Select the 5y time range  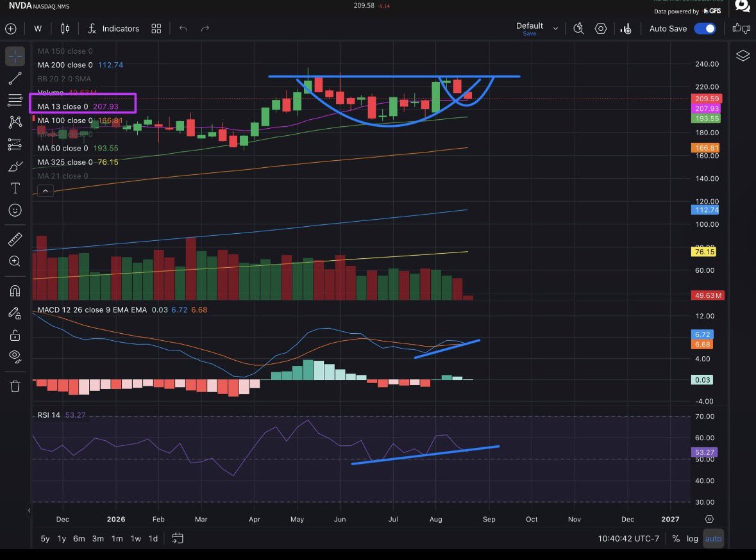(x=46, y=539)
